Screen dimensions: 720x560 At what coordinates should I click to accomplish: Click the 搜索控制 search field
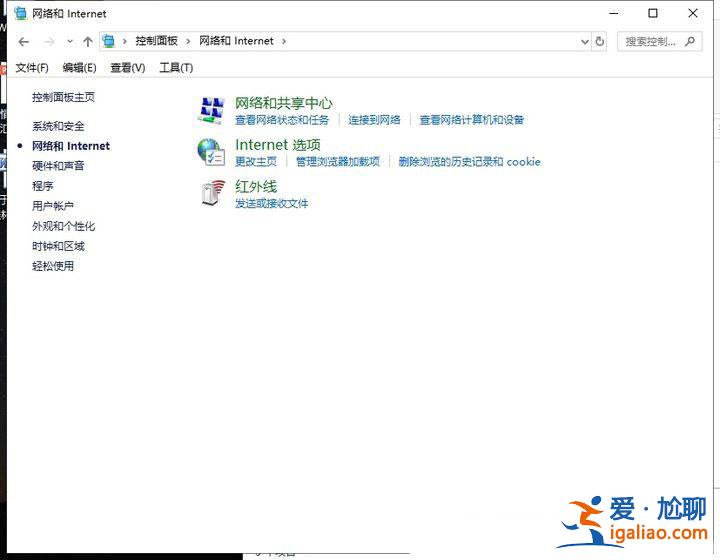(x=659, y=41)
